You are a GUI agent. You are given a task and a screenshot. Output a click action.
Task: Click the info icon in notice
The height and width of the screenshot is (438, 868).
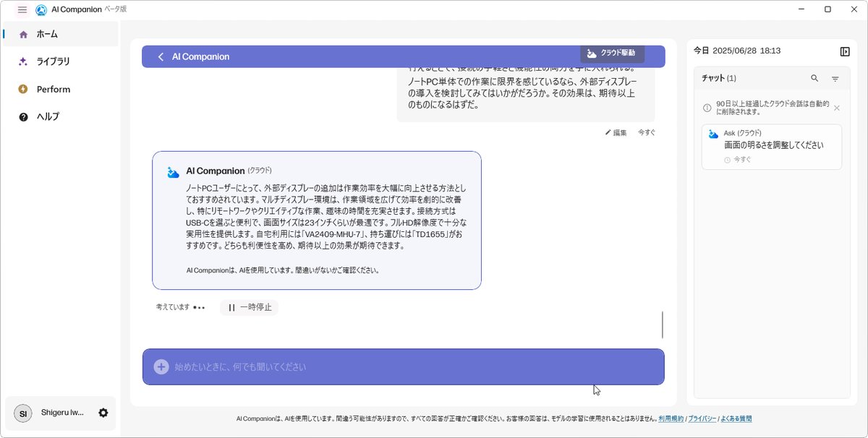pos(707,108)
